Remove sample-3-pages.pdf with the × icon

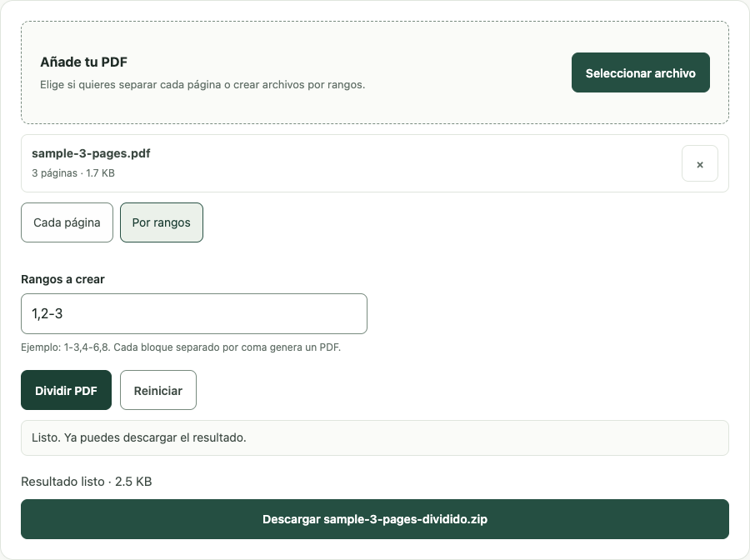(x=700, y=163)
